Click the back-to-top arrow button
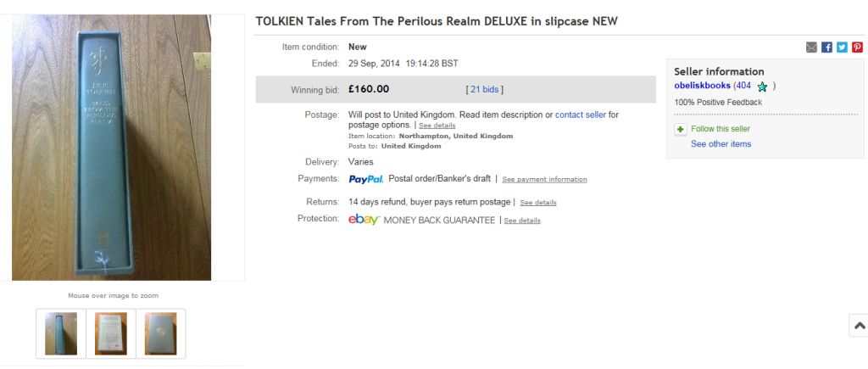Viewport: 868px width, 369px height. (859, 326)
